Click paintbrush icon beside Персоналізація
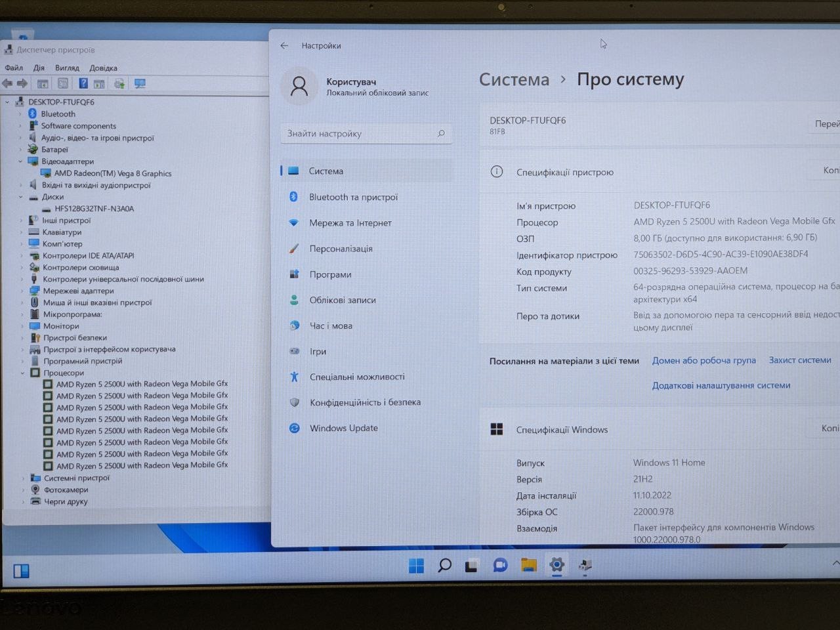This screenshot has width=840, height=630. click(x=294, y=249)
